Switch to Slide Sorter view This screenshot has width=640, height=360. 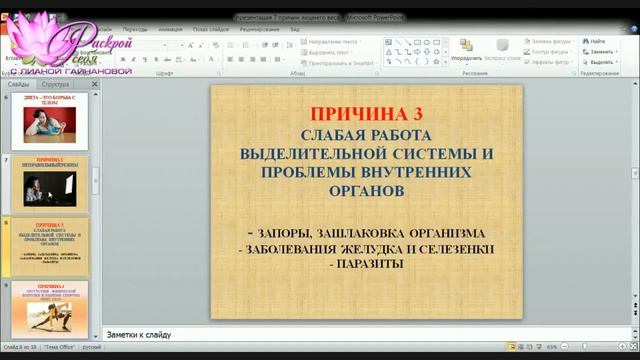pyautogui.click(x=521, y=347)
